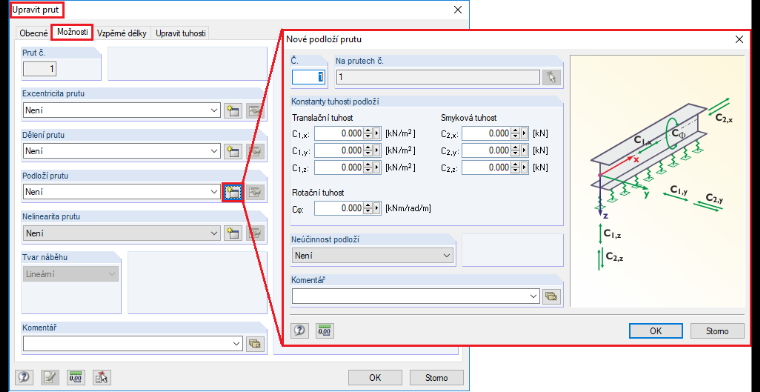This screenshot has width=760, height=392.
Task: Open comment library icon in Upravit prut
Action: pyautogui.click(x=255, y=344)
